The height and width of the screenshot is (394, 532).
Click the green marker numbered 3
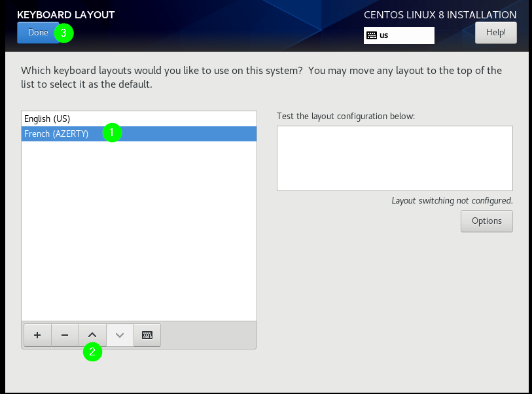pos(63,33)
